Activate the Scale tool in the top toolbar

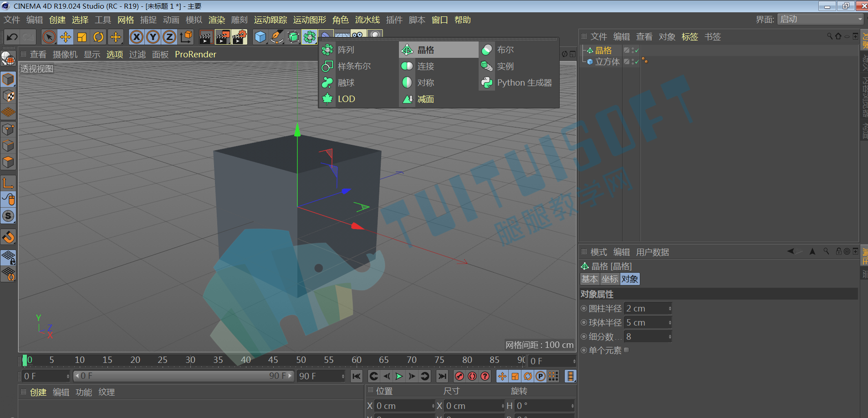(x=82, y=37)
